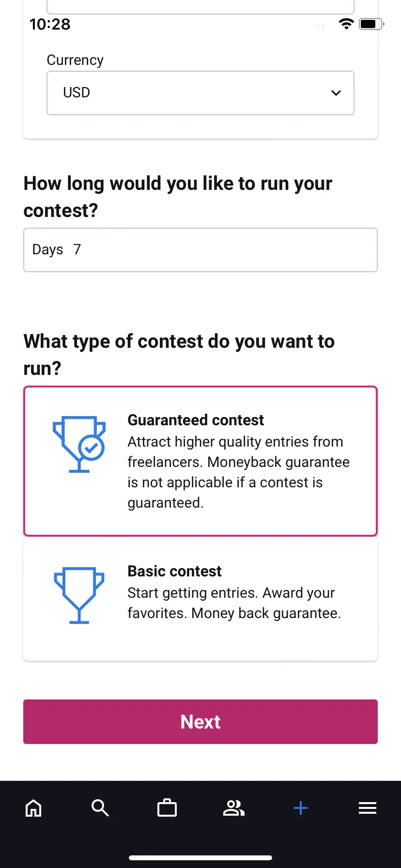The height and width of the screenshot is (868, 401).
Task: Tap the basic contest trophy icon
Action: click(x=79, y=595)
